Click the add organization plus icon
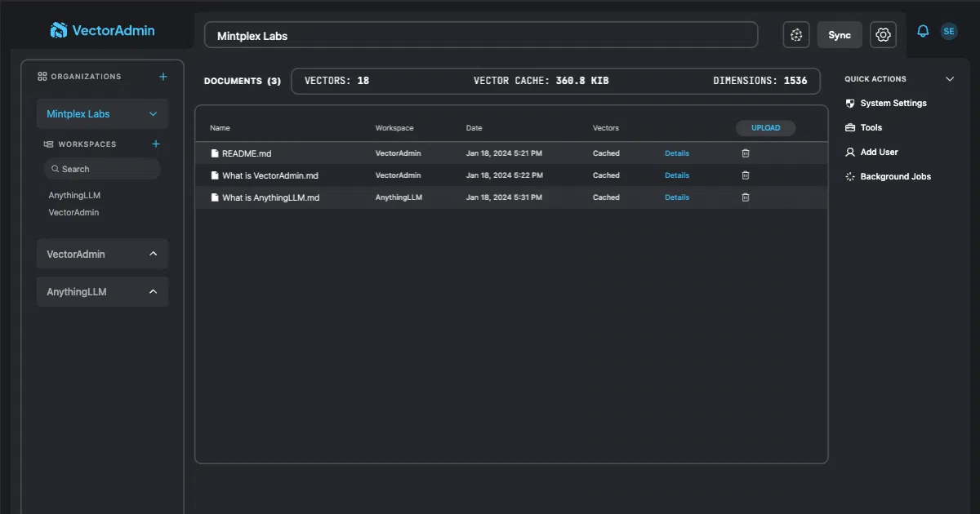The image size is (980, 514). coord(163,77)
